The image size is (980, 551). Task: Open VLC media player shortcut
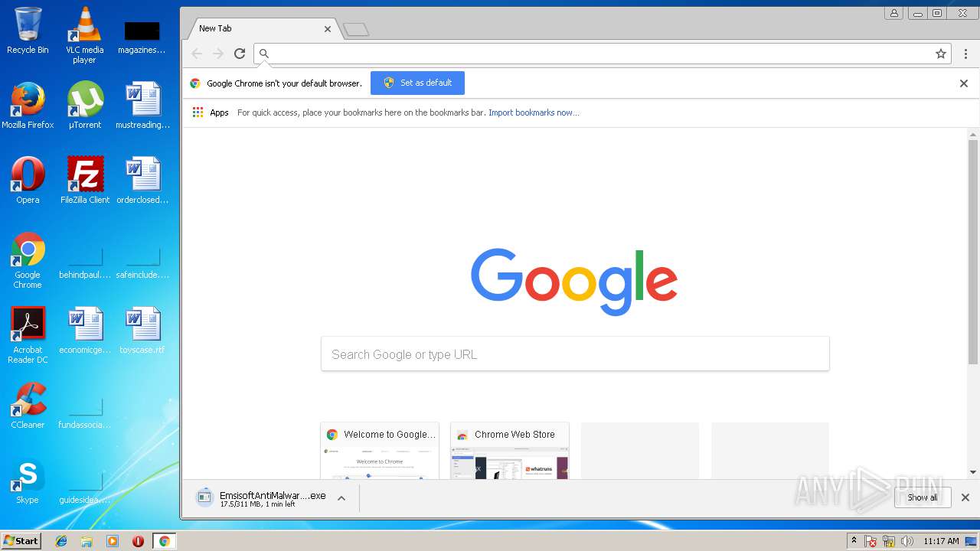[x=85, y=34]
